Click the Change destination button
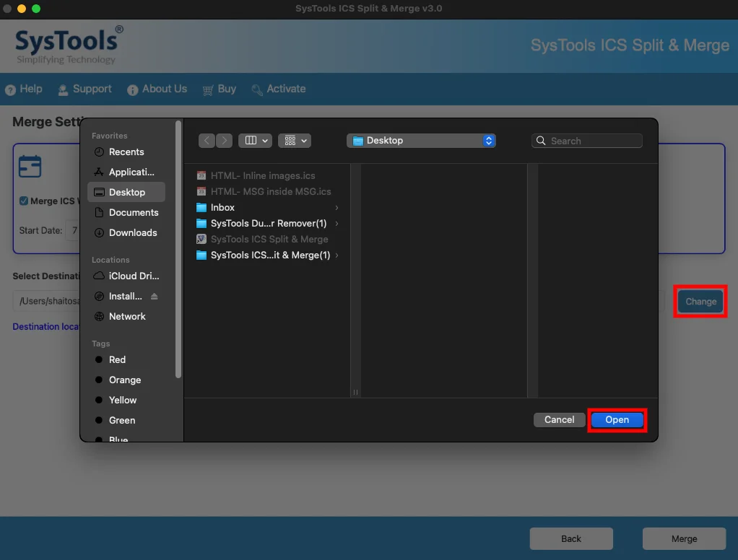The height and width of the screenshot is (560, 738). pyautogui.click(x=701, y=302)
